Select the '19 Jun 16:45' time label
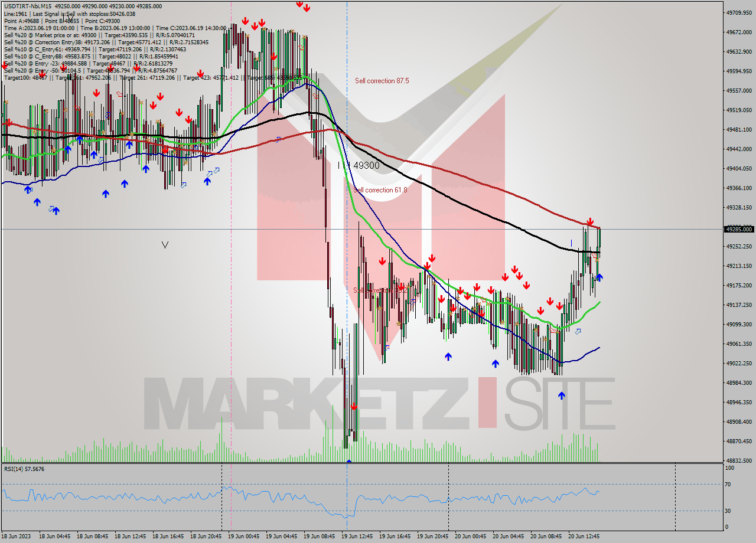756x543 pixels. click(x=395, y=537)
